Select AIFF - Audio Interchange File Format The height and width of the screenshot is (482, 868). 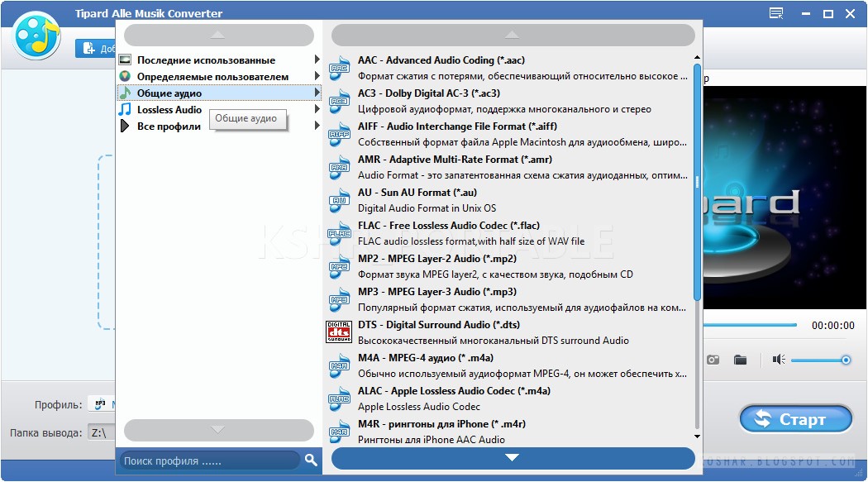pos(508,135)
